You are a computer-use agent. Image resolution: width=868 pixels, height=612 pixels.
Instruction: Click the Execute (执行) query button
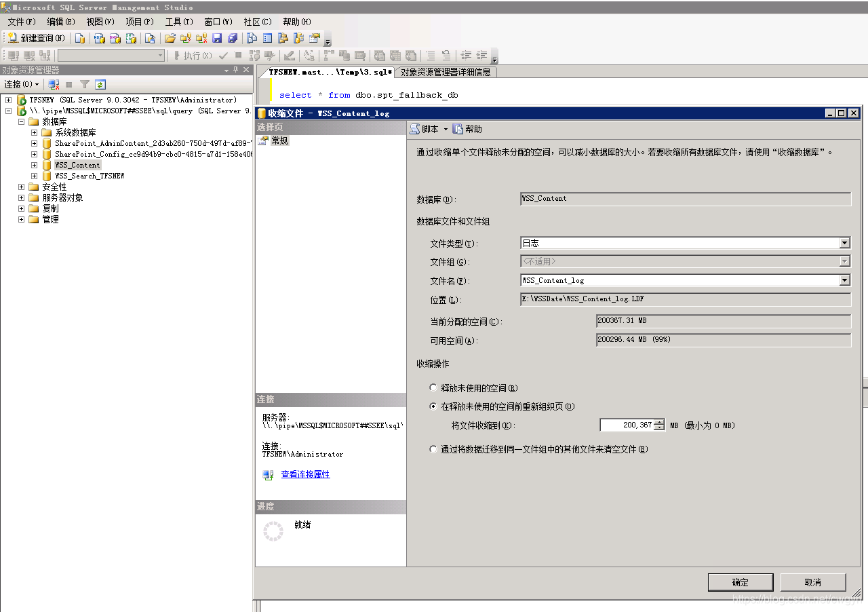pyautogui.click(x=193, y=56)
